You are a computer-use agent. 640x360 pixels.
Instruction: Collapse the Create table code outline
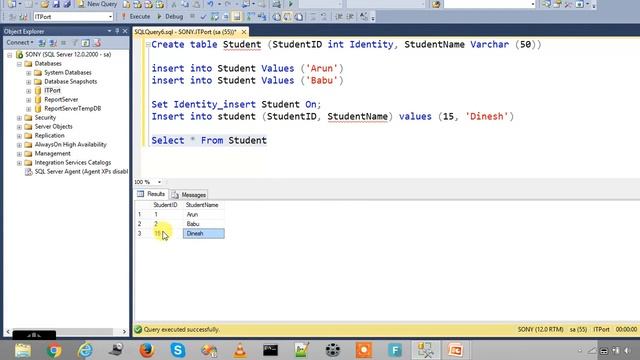(x=148, y=44)
